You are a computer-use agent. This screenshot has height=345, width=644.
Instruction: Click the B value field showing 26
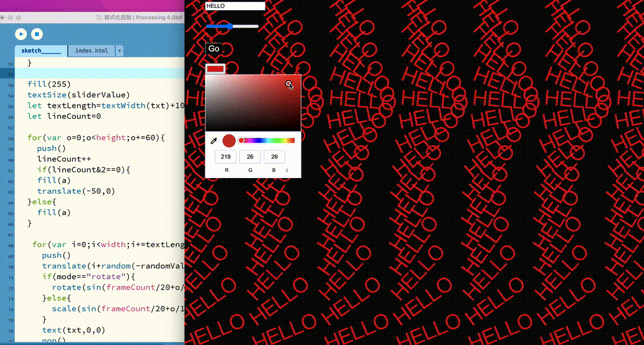[275, 156]
